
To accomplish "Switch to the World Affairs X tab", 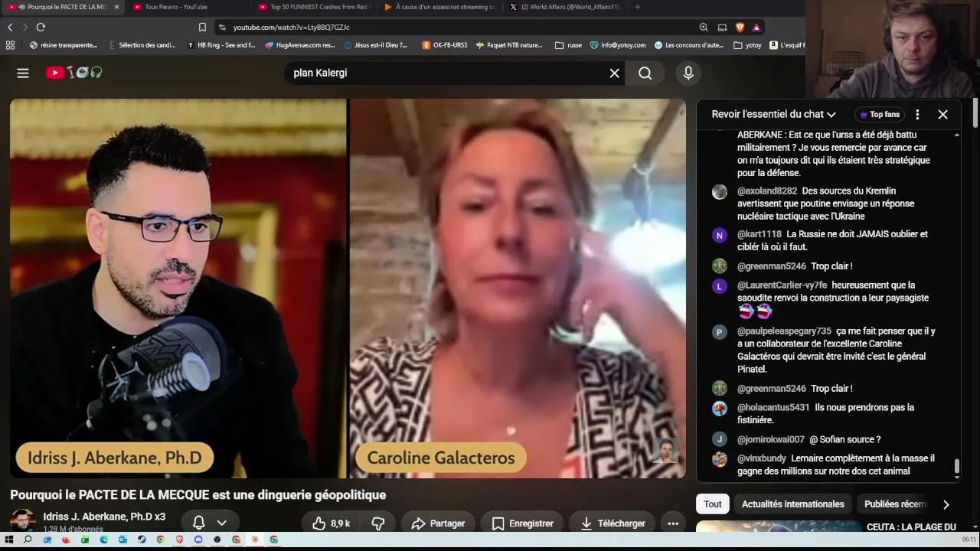I will pyautogui.click(x=565, y=7).
